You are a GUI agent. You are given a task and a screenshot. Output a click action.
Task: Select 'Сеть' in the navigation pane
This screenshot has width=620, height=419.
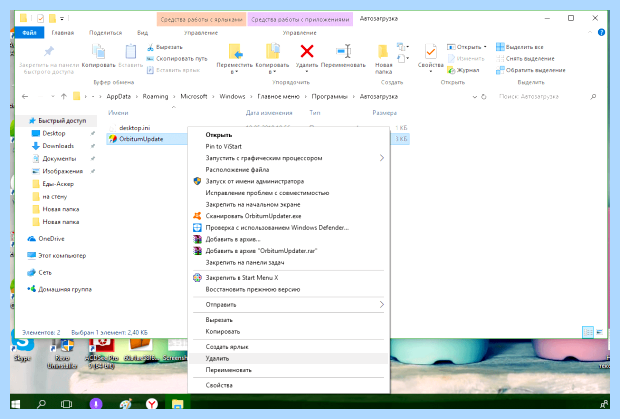pos(40,273)
